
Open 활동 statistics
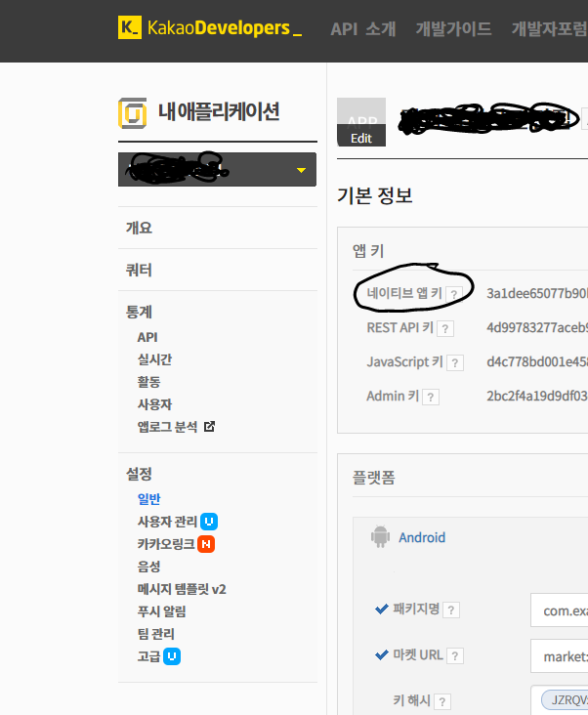click(x=149, y=382)
